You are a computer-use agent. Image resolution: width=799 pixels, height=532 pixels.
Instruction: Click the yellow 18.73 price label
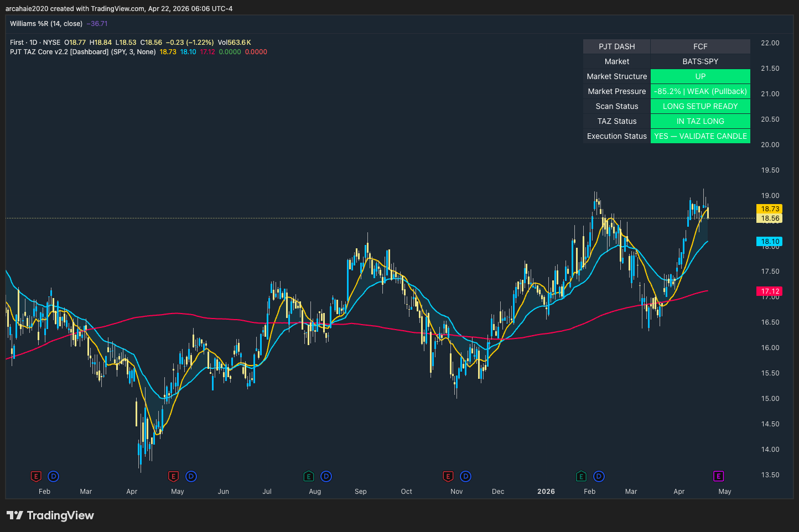[x=770, y=208]
